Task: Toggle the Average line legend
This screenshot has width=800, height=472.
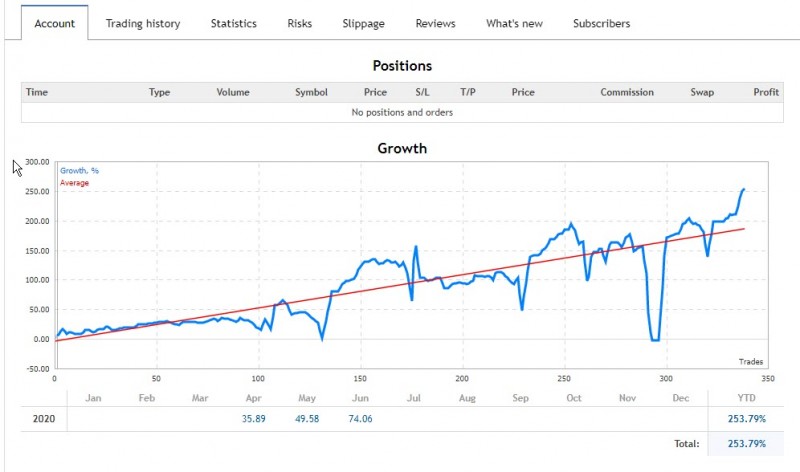Action: pos(74,183)
